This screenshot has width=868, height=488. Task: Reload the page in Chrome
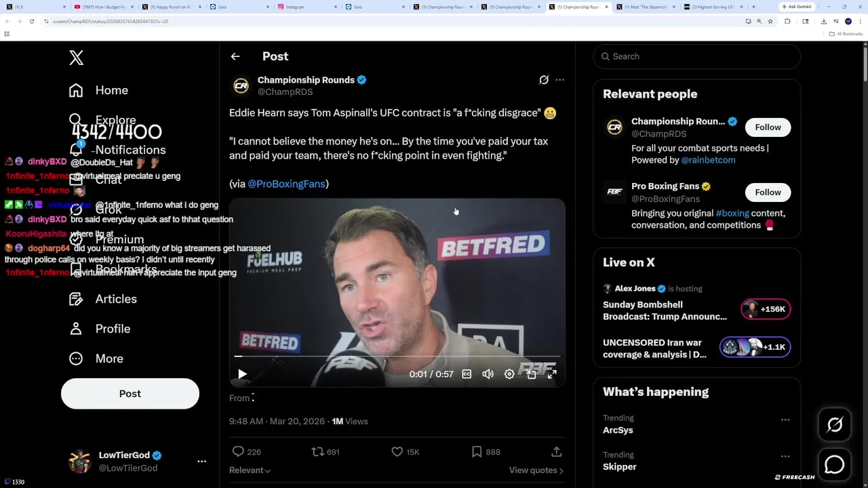point(32,21)
